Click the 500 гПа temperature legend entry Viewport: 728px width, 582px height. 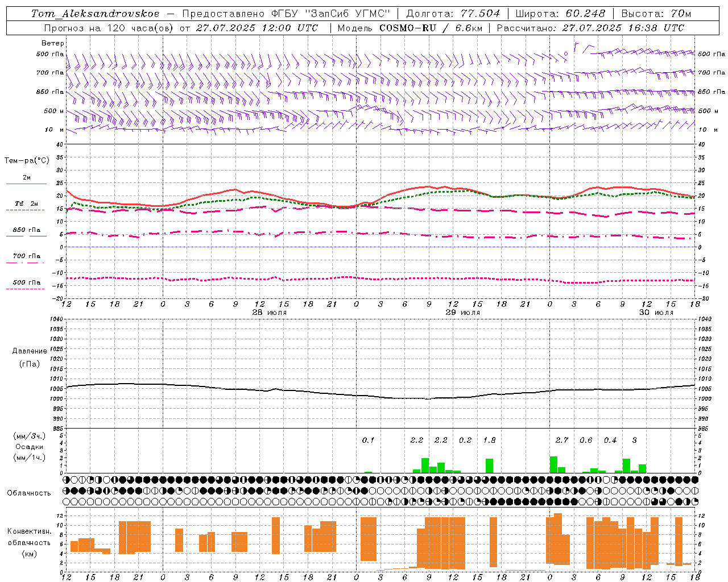point(26,282)
